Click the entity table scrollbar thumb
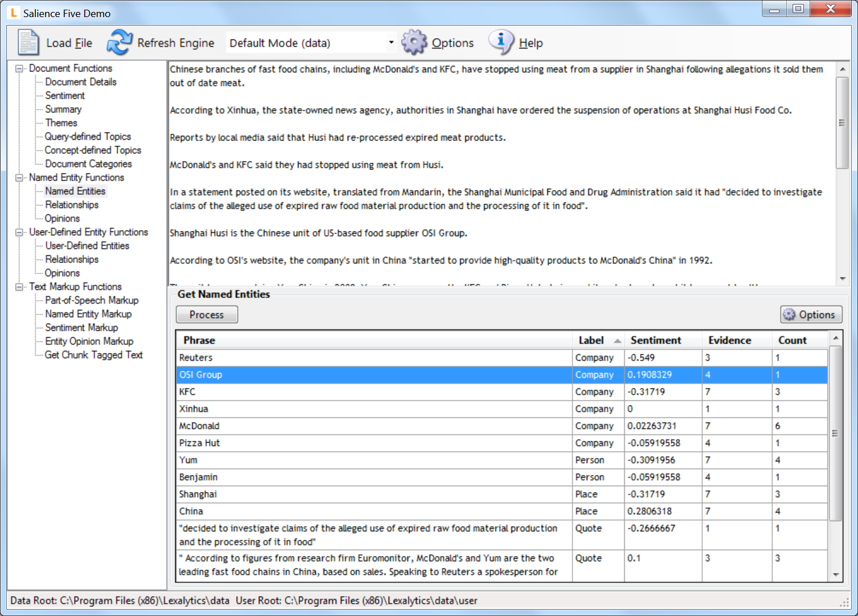This screenshot has width=858, height=616. tap(835, 433)
